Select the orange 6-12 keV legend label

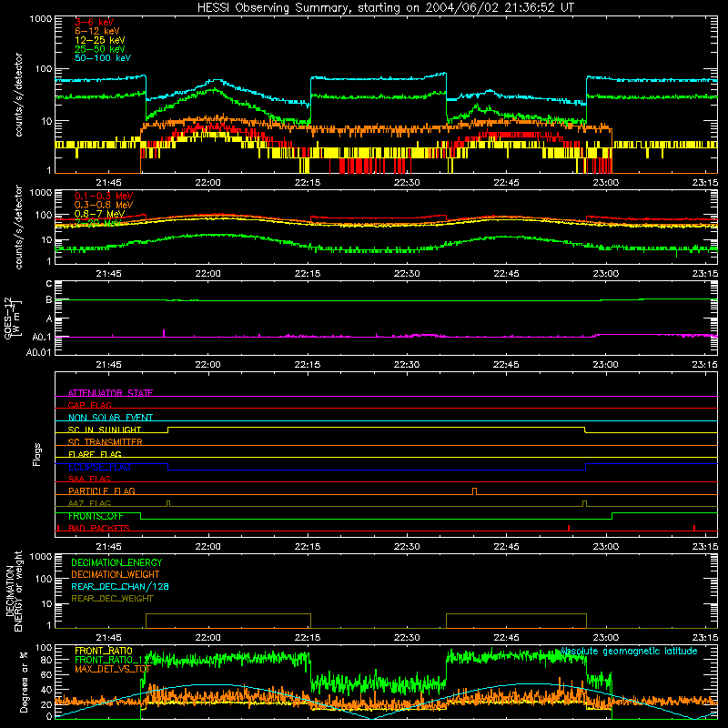pos(97,31)
